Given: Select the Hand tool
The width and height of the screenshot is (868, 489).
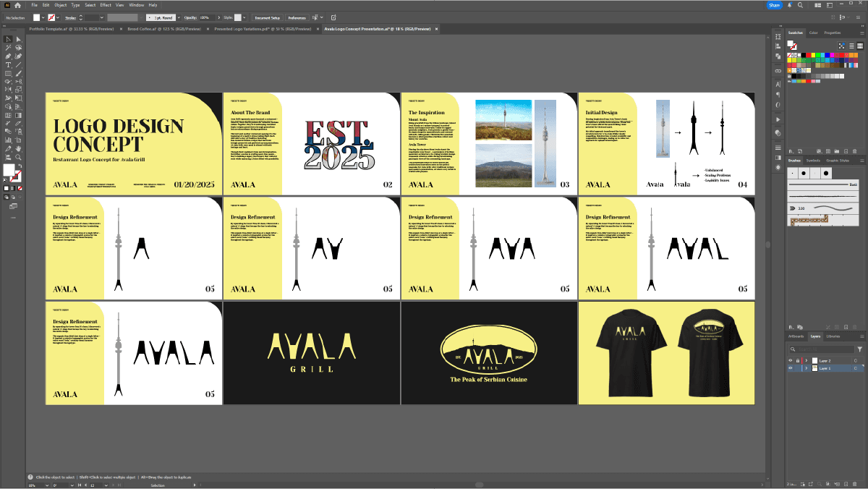Looking at the screenshot, I should (x=18, y=148).
